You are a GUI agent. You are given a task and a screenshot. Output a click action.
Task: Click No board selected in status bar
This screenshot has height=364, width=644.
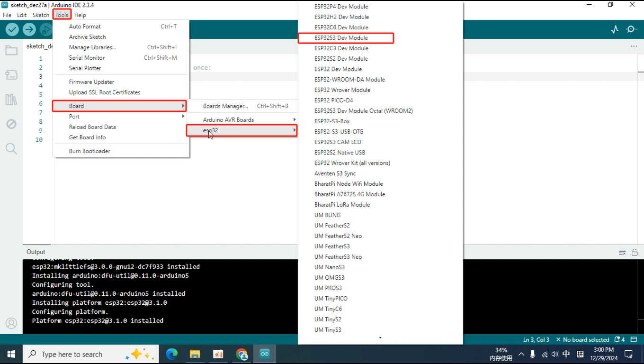[x=582, y=340]
